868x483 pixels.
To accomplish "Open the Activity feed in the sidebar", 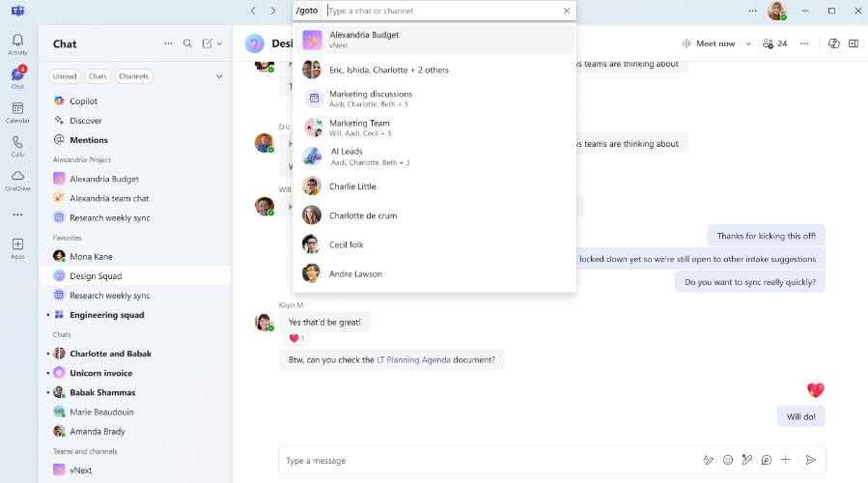I will [x=17, y=44].
